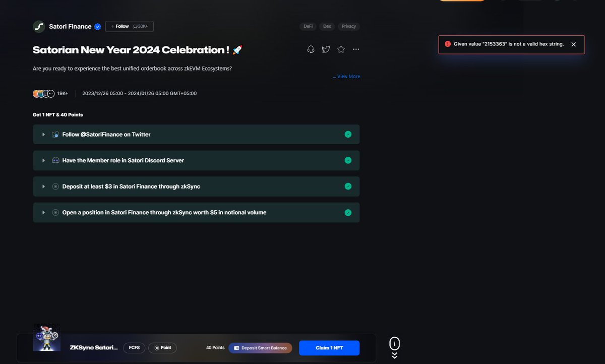605x364 pixels.
Task: Select the DeFi tag
Action: (x=308, y=26)
